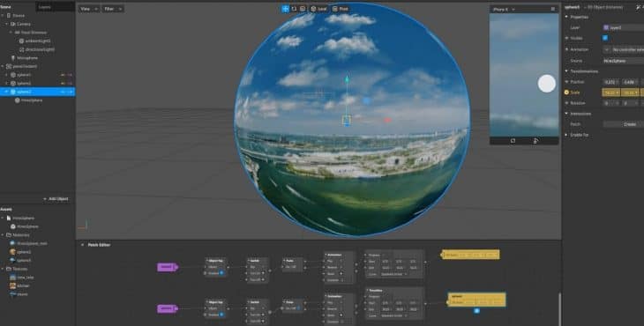Click the Position X value field
644x326 pixels.
point(610,82)
